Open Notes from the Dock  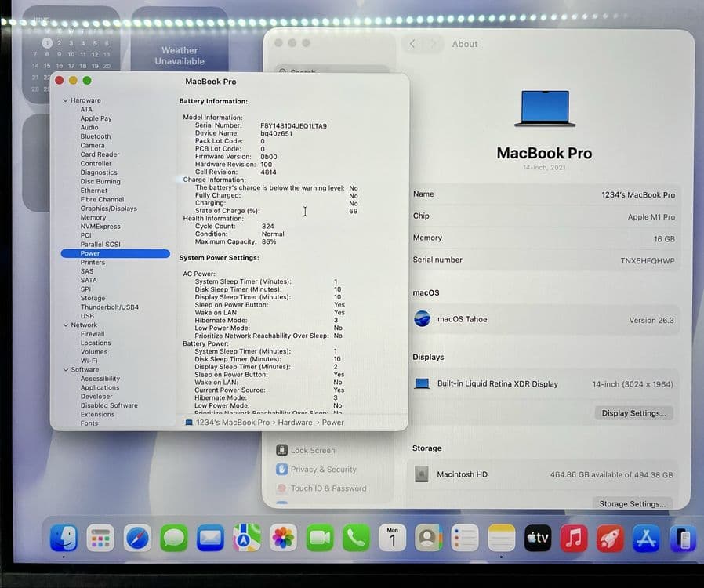[502, 537]
